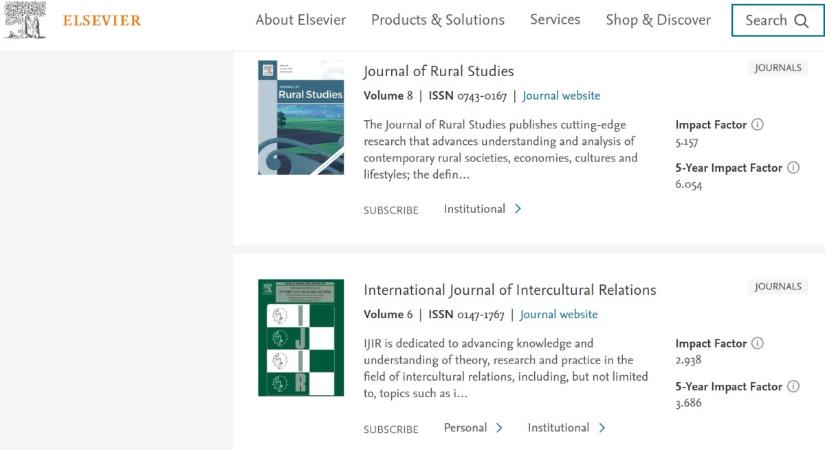
Task: Click JOURNALS tag on Rural Studies card
Action: click(778, 68)
